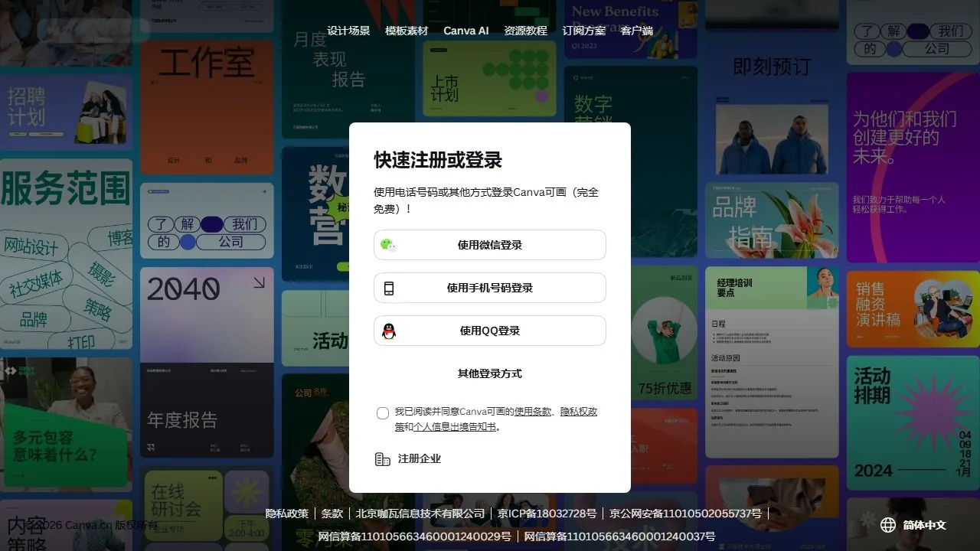Viewport: 980px width, 551px height.
Task: Open 订阅方案 menu
Action: (x=584, y=31)
